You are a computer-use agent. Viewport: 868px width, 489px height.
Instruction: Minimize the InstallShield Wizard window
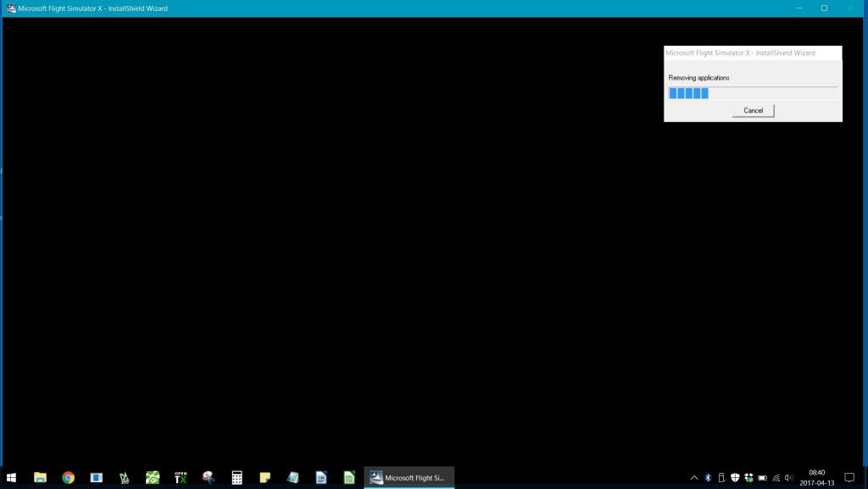798,8
